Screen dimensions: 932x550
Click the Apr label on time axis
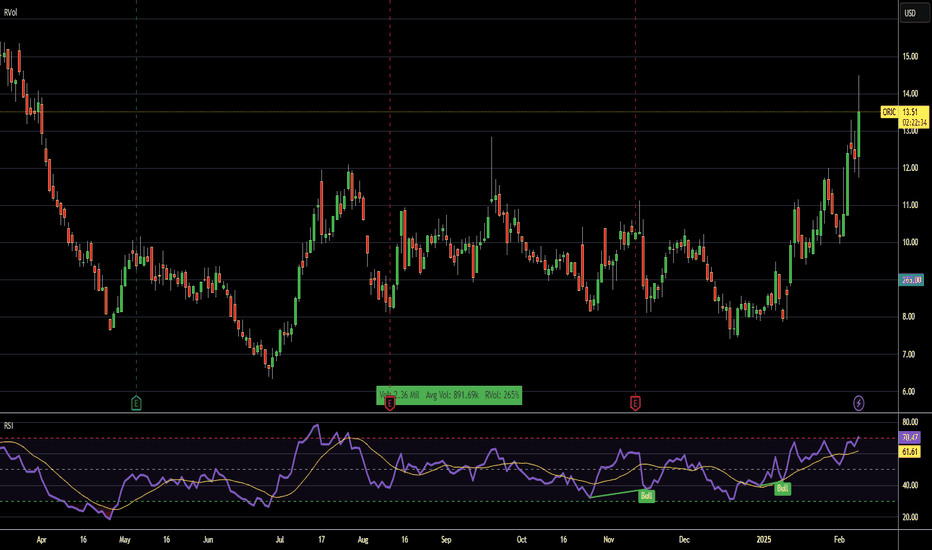pyautogui.click(x=42, y=540)
